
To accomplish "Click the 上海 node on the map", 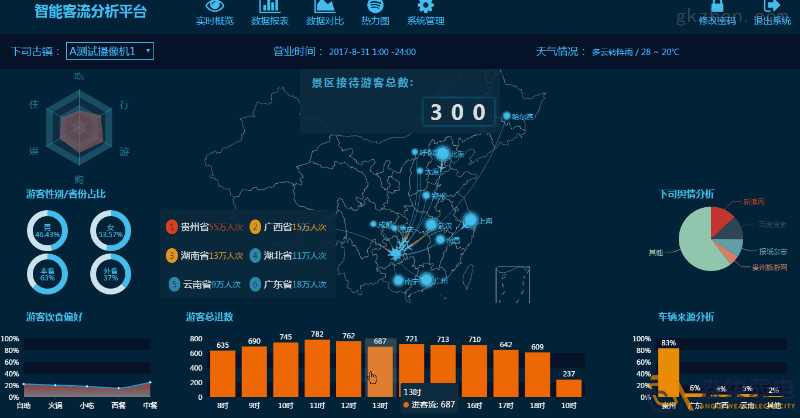I will point(470,220).
